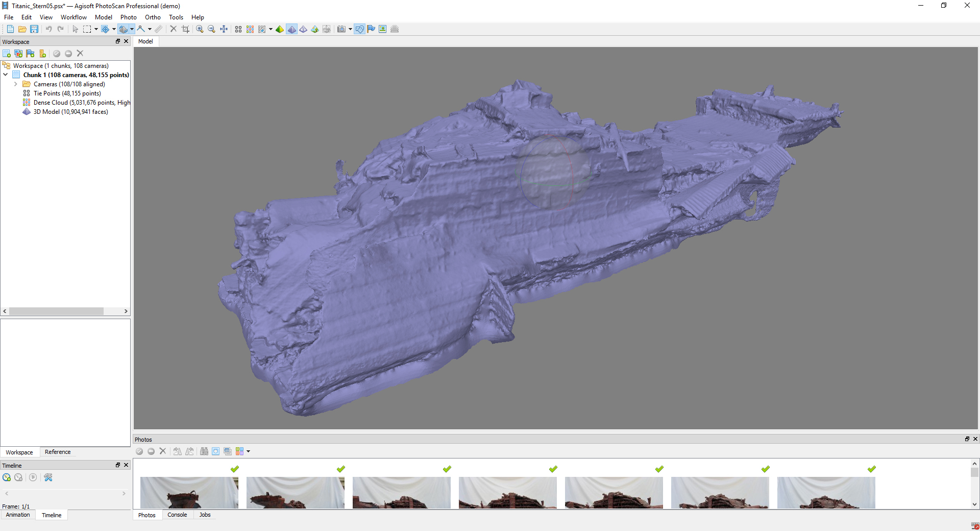Click the Delete Selection X tool in toolbar
The image size is (980, 531).
(173, 29)
